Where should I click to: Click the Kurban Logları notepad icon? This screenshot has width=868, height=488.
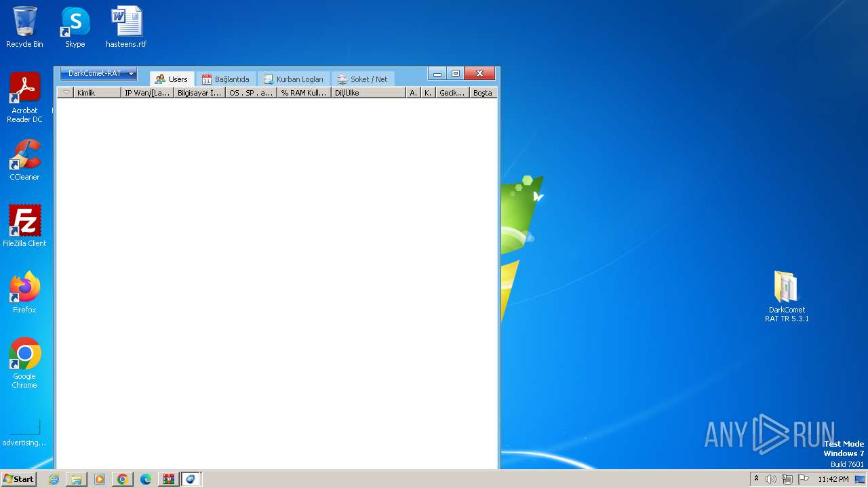pos(269,79)
